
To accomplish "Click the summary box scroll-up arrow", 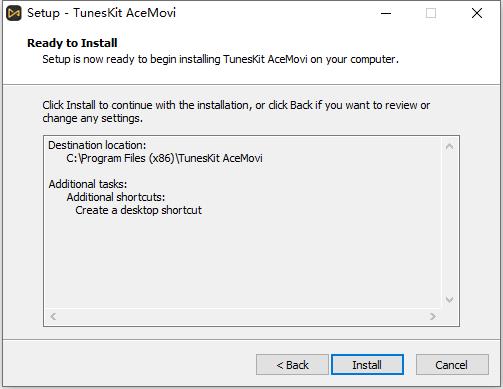I will pos(449,146).
